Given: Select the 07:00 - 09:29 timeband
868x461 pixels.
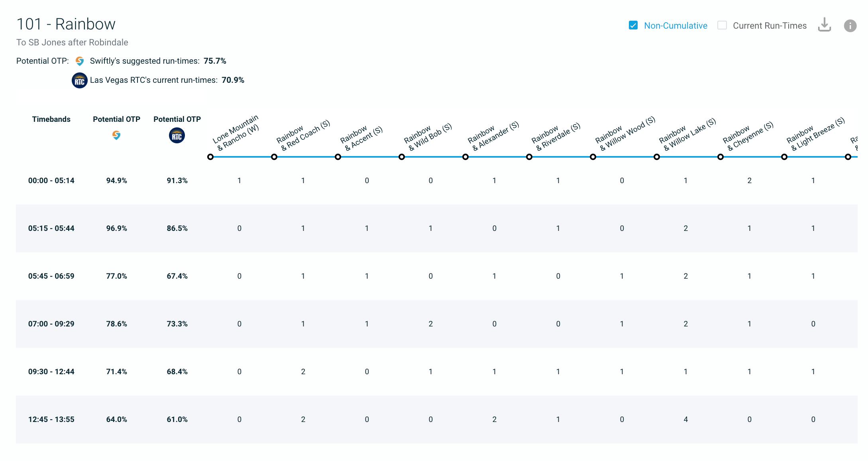Looking at the screenshot, I should pyautogui.click(x=51, y=324).
